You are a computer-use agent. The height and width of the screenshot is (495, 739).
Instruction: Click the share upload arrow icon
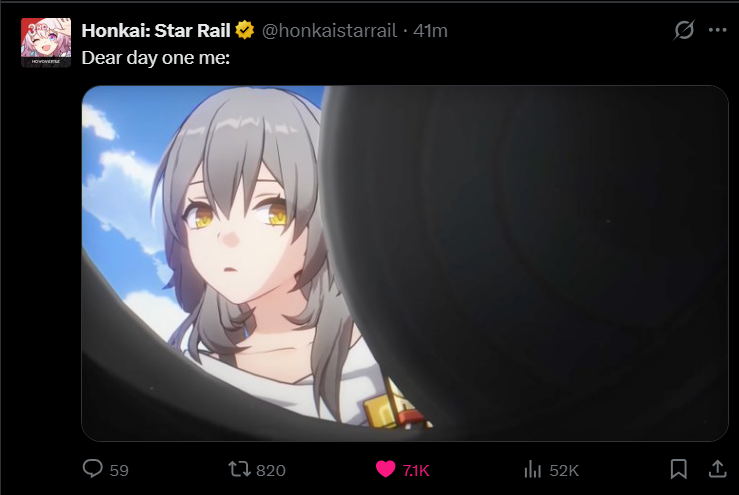point(717,469)
